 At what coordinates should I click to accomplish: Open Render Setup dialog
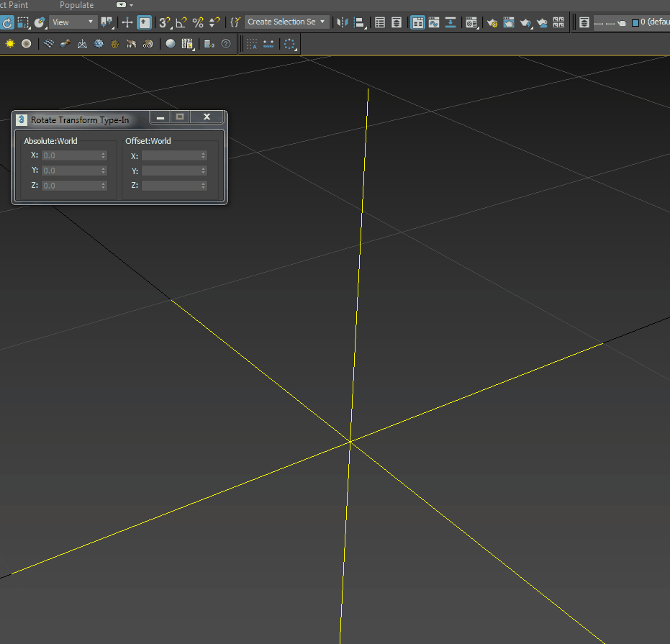click(492, 22)
